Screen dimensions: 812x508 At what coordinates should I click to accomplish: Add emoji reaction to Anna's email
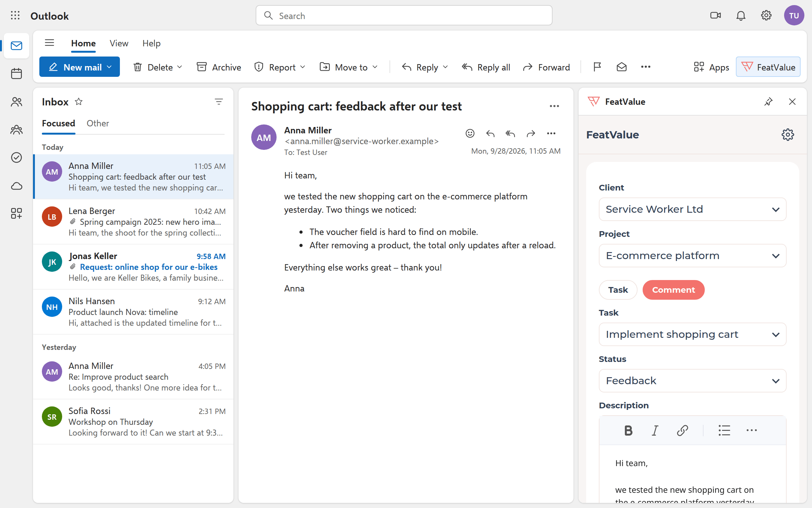point(470,133)
